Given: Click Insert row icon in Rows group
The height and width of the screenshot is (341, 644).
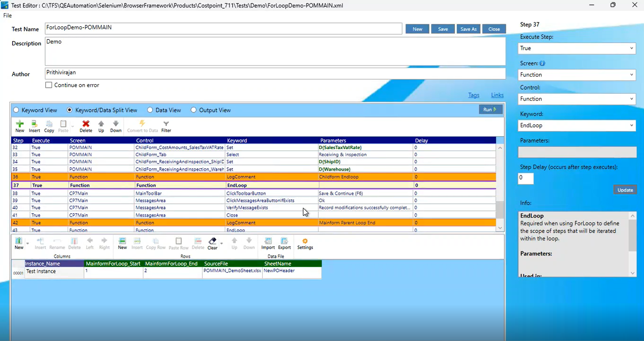Looking at the screenshot, I should click(x=137, y=243).
